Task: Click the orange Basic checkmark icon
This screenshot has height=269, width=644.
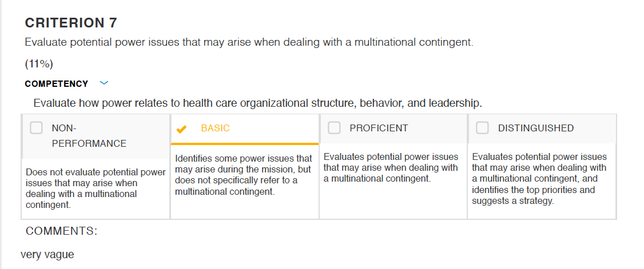Action: (181, 129)
